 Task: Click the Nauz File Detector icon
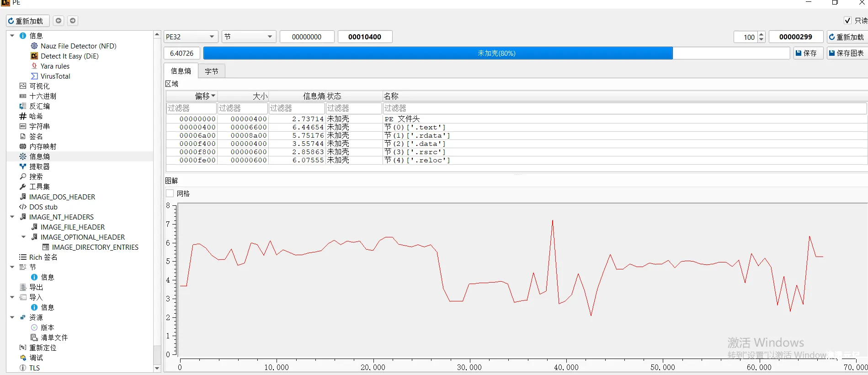click(34, 46)
